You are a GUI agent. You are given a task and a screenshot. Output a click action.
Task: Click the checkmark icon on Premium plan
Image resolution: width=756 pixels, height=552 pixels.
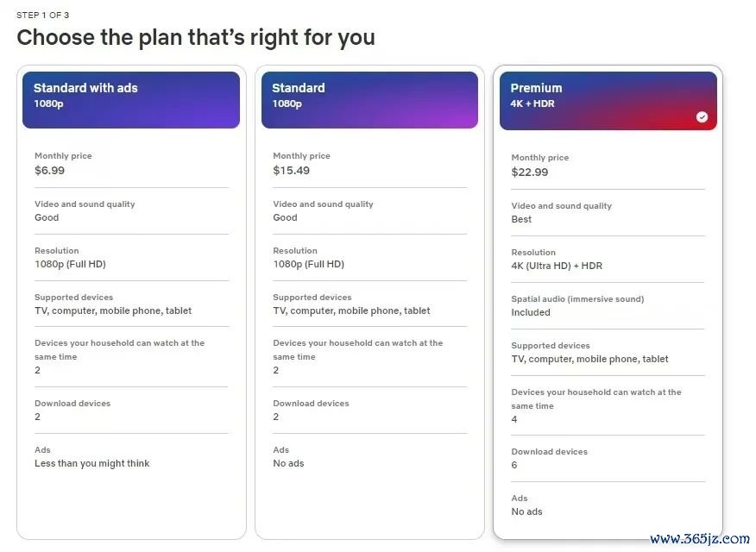coord(702,117)
